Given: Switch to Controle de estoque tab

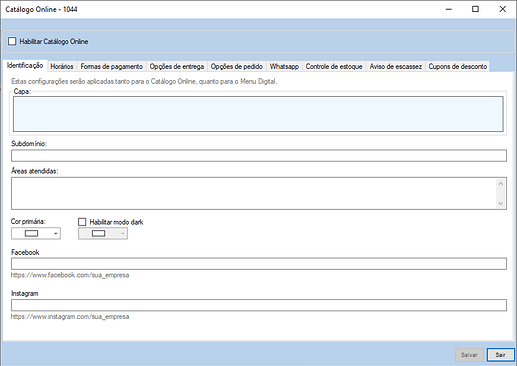Looking at the screenshot, I should [334, 66].
